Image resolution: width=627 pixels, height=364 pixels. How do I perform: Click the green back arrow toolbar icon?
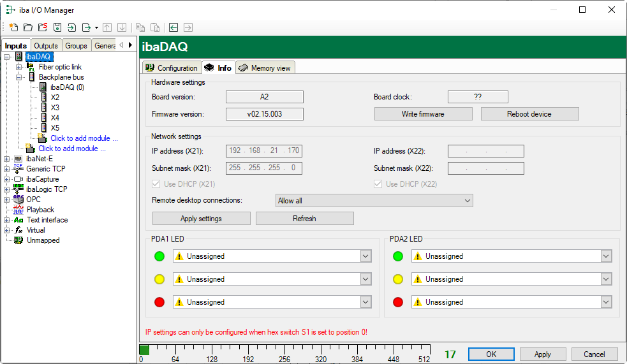173,27
